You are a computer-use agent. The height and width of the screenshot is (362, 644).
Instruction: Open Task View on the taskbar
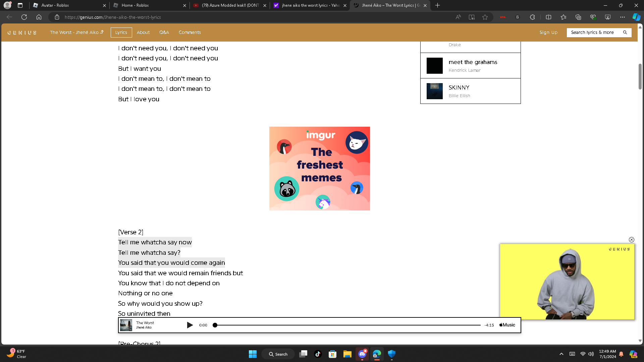(x=303, y=354)
